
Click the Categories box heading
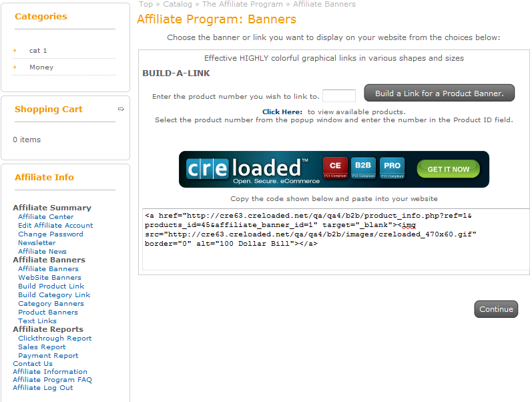coord(41,16)
